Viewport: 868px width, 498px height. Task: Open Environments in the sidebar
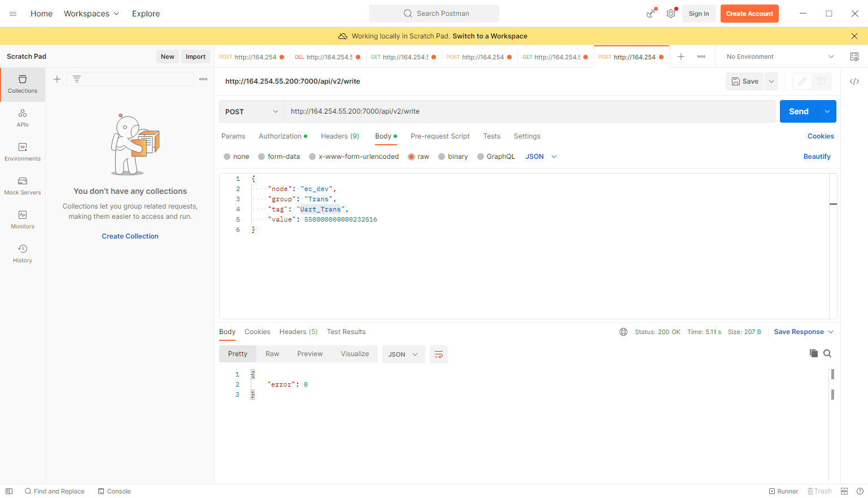click(23, 152)
